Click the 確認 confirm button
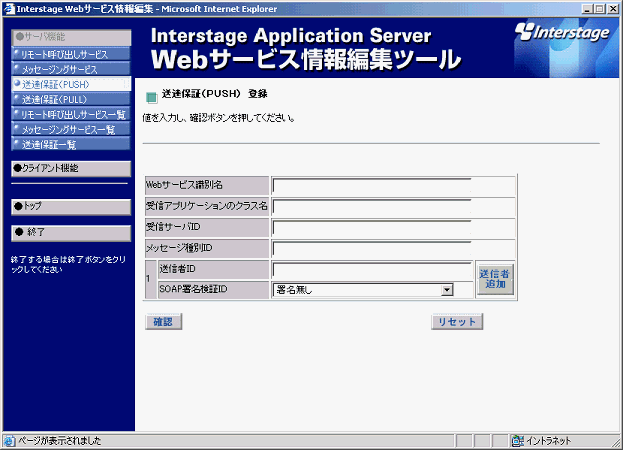Viewport: 623px width, 450px height. 163,322
